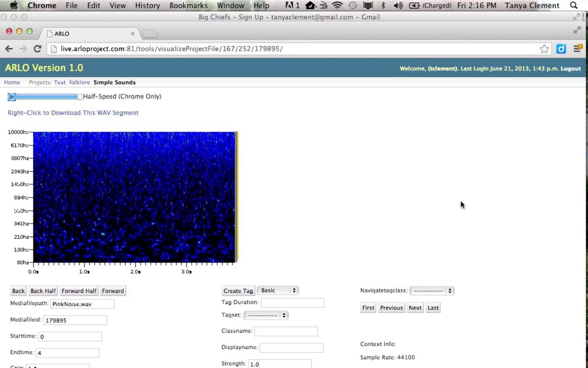Open the Bookmarks menu
Image resolution: width=588 pixels, height=368 pixels.
[x=188, y=5]
